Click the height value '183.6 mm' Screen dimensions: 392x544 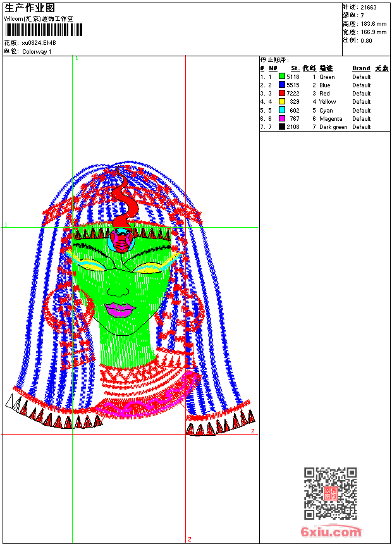[374, 24]
